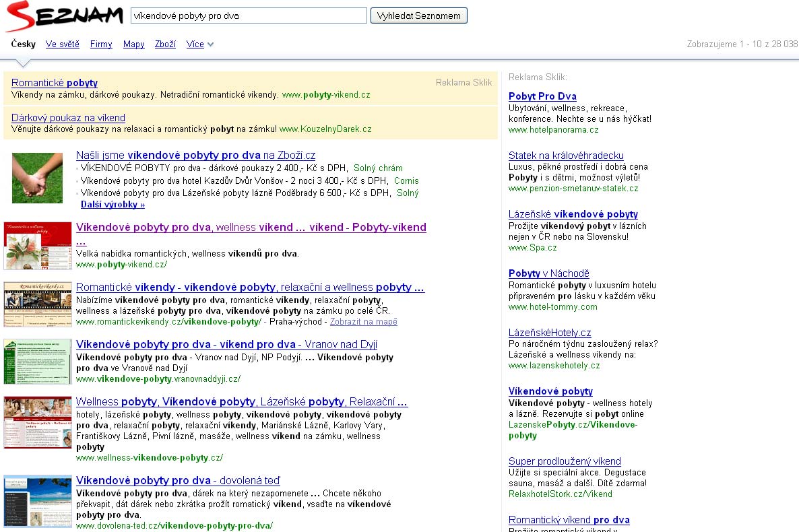Click the www.vikendove-pobyty.vranovnaddyji.cz URL
799x532 pixels.
click(158, 378)
